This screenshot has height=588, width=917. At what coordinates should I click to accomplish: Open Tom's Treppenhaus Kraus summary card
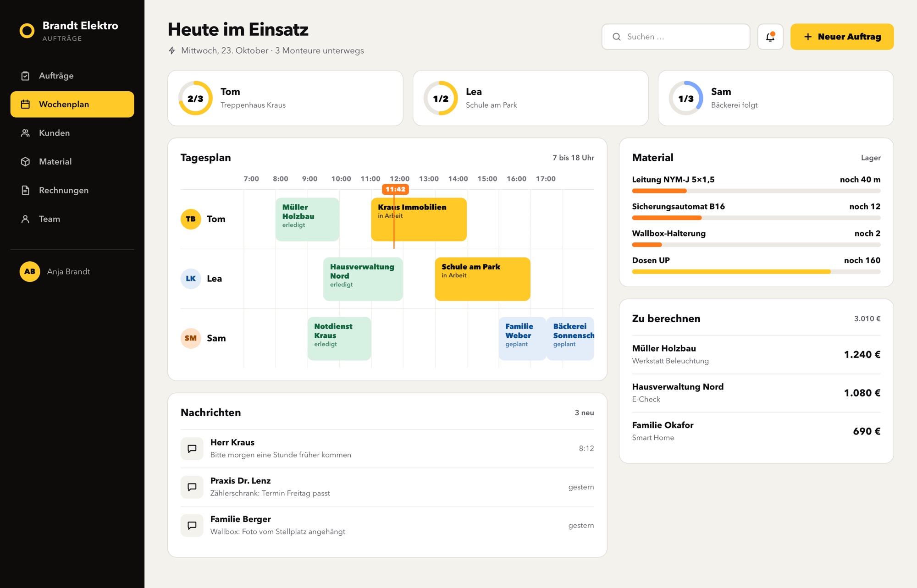point(286,98)
